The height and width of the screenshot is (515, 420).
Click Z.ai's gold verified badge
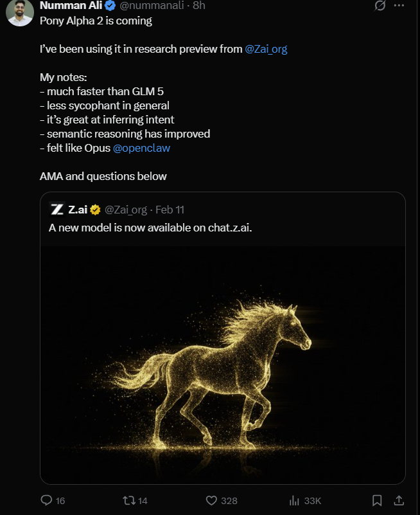(x=95, y=210)
